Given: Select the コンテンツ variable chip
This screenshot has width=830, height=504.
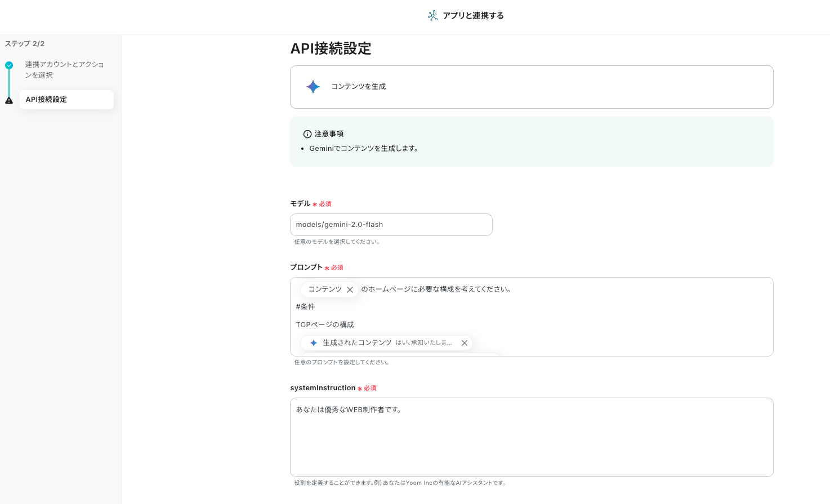Looking at the screenshot, I should click(325, 289).
